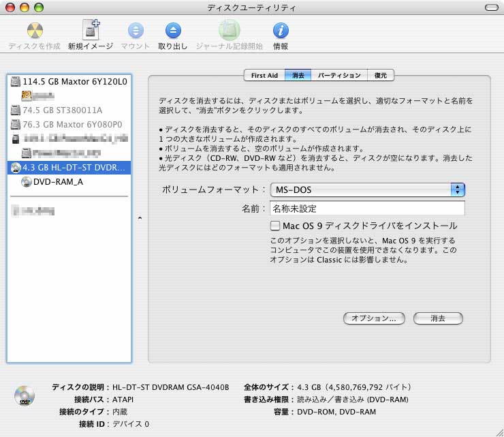Image resolution: width=504 pixels, height=437 pixels.
Task: Switch to the パーティション tab
Action: coord(339,76)
